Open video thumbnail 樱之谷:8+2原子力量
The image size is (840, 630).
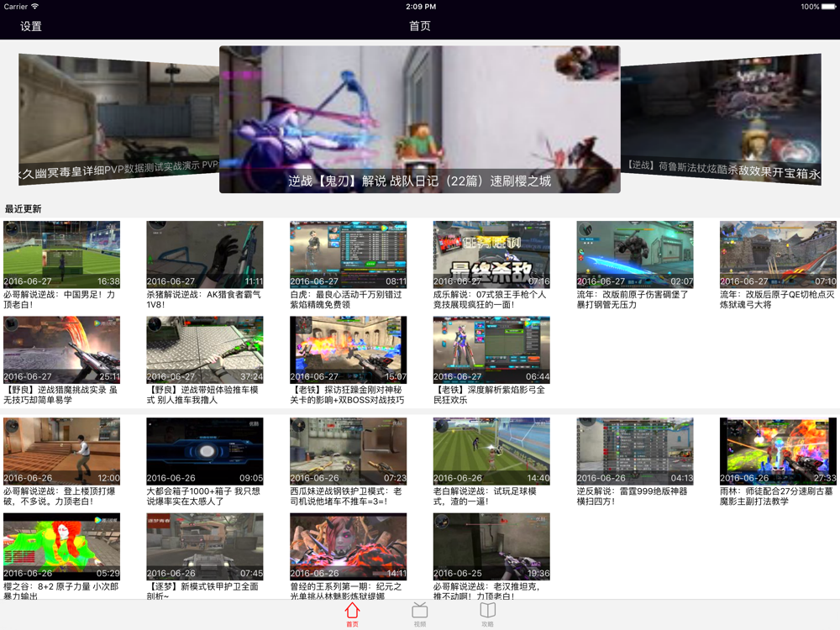tap(61, 547)
